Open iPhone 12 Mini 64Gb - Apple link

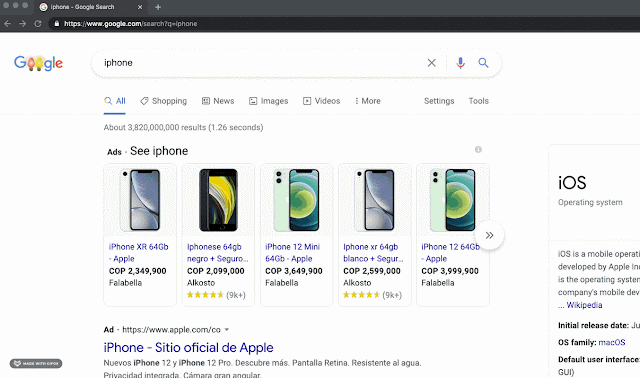pos(293,253)
